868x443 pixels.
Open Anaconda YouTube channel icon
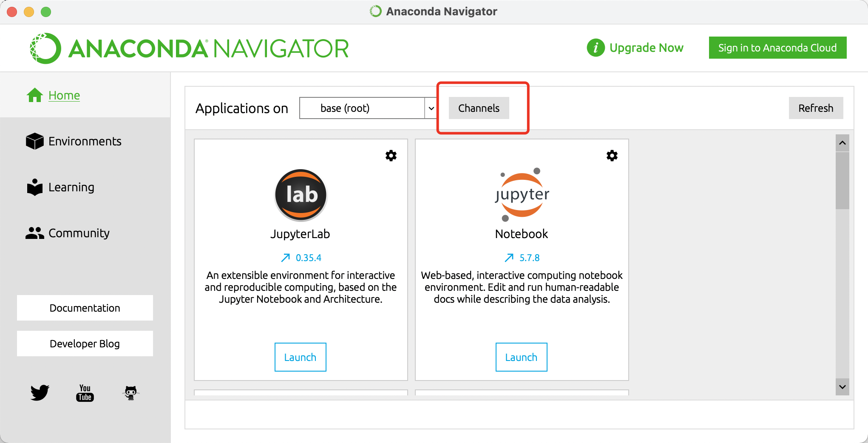pyautogui.click(x=85, y=393)
